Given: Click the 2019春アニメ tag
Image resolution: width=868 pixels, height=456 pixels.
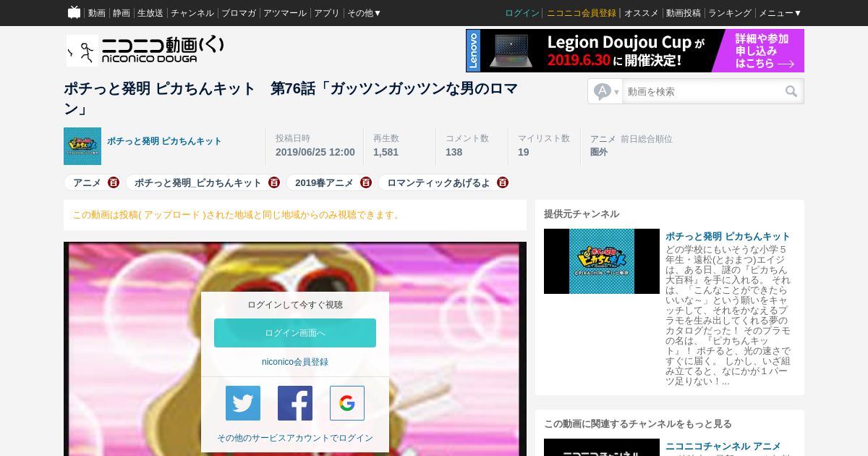Looking at the screenshot, I should tap(324, 182).
